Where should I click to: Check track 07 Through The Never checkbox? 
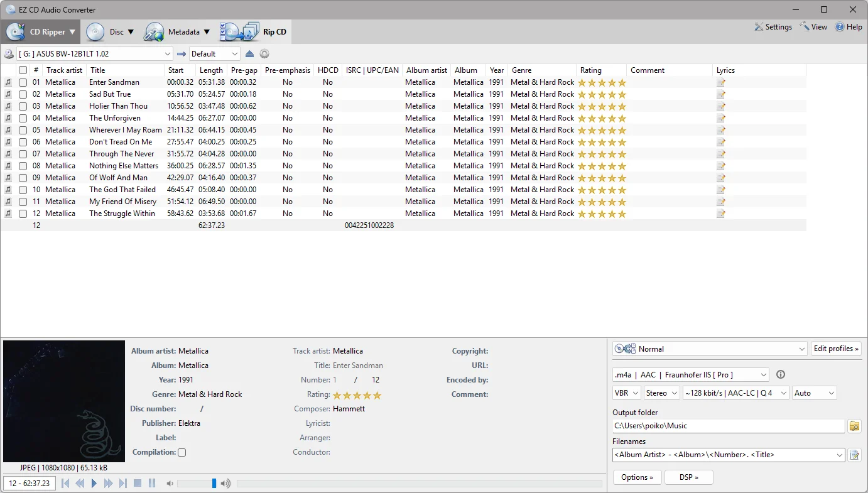[23, 154]
